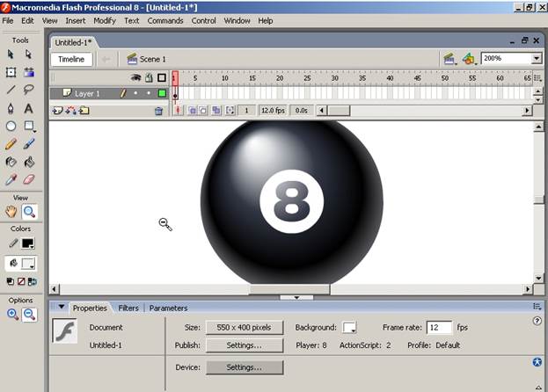The height and width of the screenshot is (392, 548).
Task: Open the Edit Symbols dropdown
Action: [470, 60]
